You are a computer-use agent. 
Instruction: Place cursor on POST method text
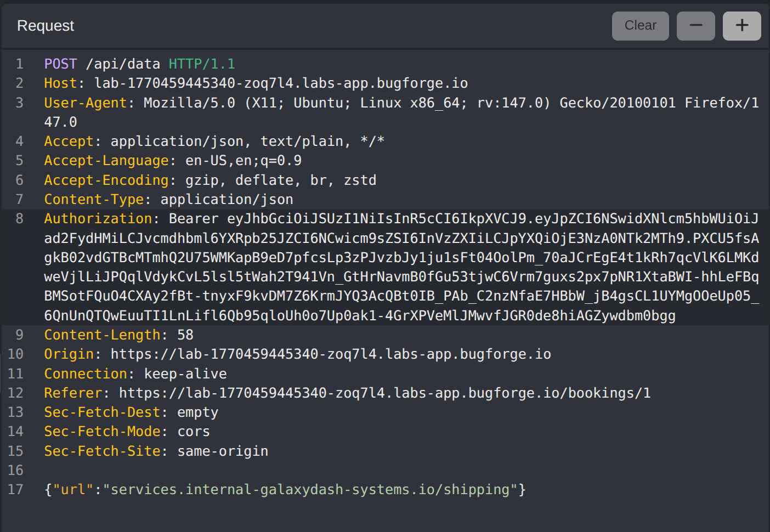(60, 64)
